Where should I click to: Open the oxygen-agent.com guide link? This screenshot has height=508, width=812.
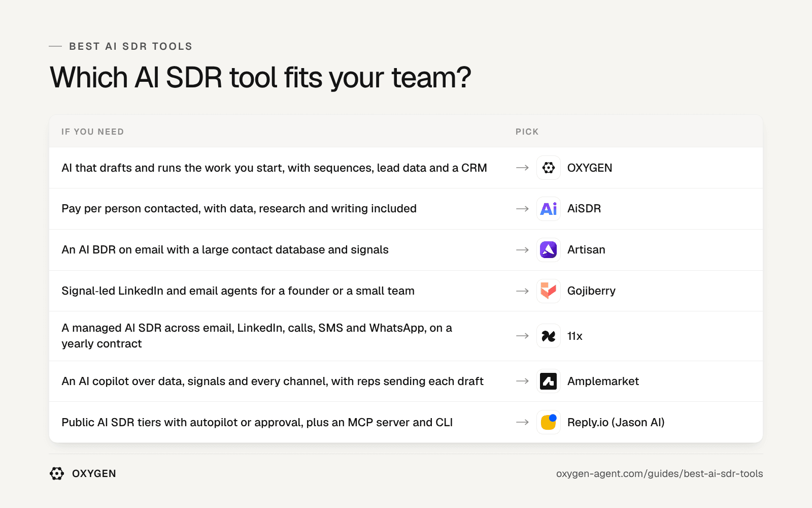coord(659,473)
